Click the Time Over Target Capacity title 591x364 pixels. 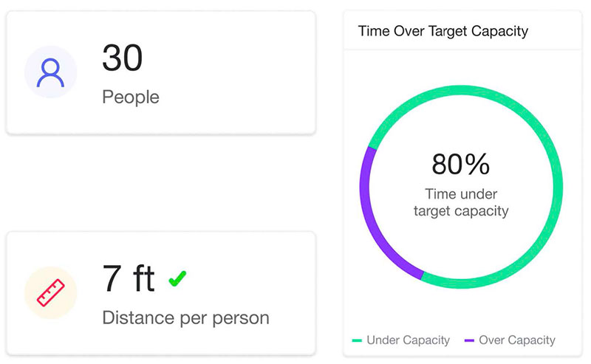443,31
